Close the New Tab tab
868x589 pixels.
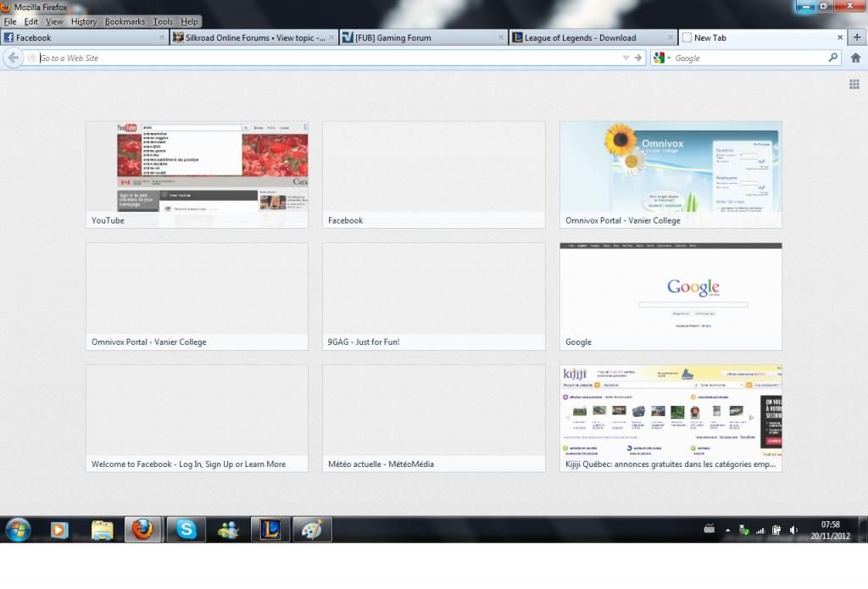[840, 37]
